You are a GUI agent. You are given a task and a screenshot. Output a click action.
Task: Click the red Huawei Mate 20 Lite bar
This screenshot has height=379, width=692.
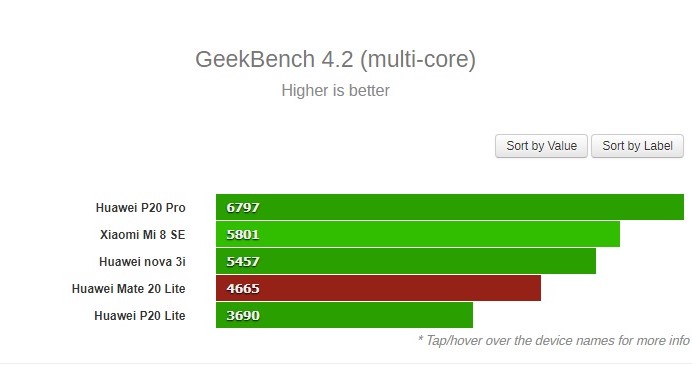pos(378,288)
